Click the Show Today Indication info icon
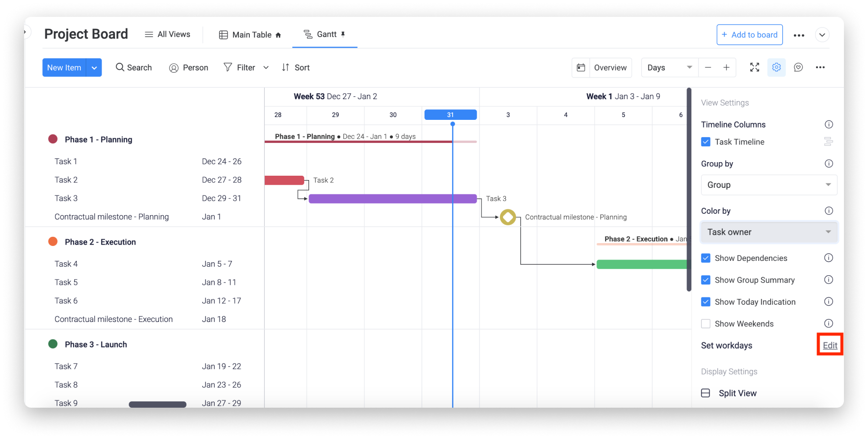The image size is (868, 439). (829, 302)
